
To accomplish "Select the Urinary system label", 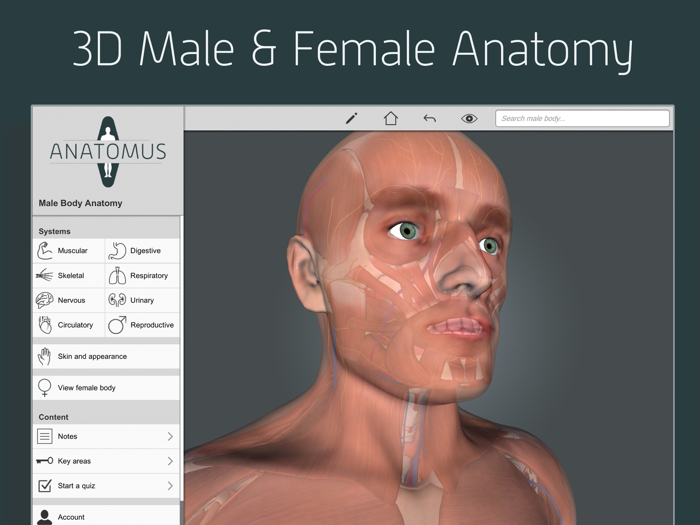I will 142,300.
